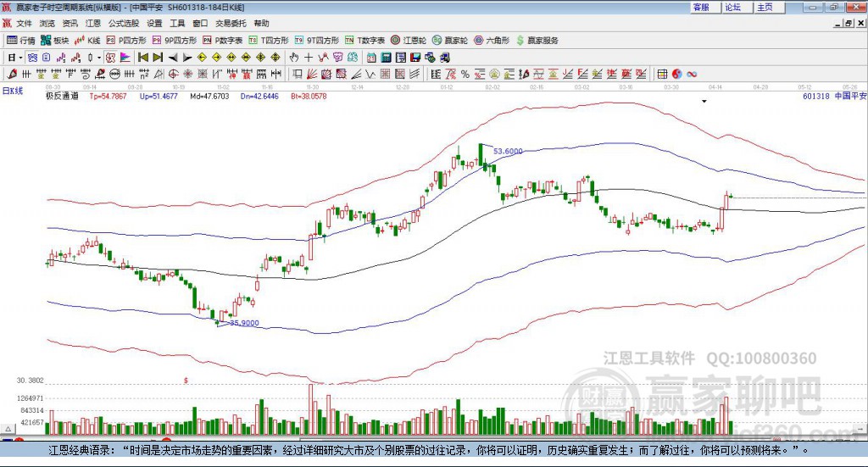Viewport: 868px width, 467px height.
Task: Open the calendar icon
Action: click(371, 58)
